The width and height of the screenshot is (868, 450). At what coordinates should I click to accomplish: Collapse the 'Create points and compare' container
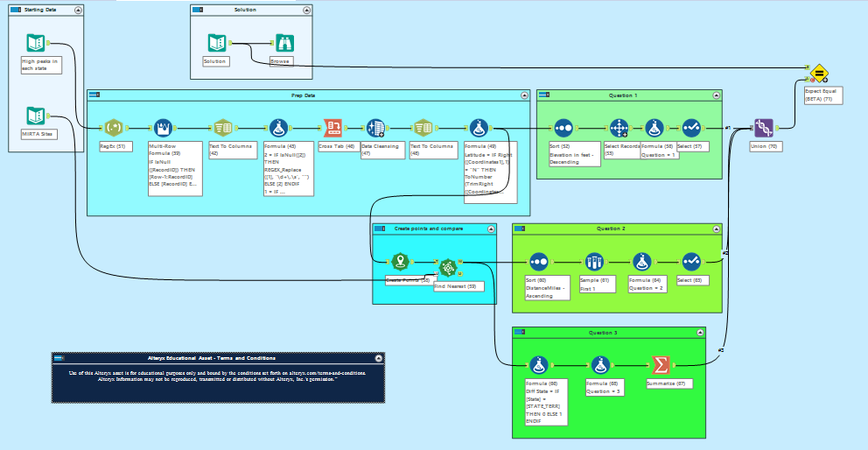[x=491, y=229]
